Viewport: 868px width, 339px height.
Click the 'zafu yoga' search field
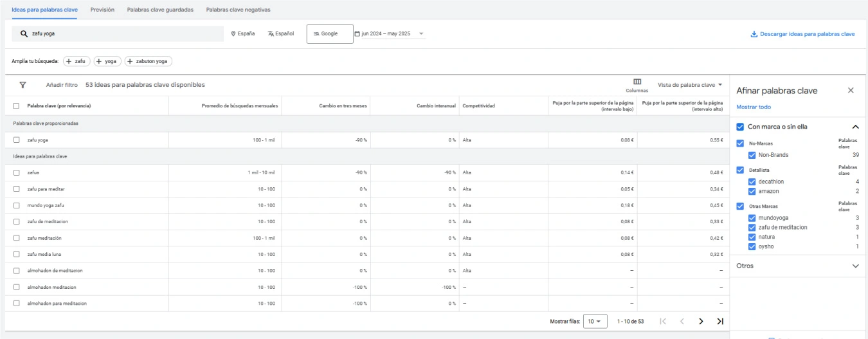(118, 34)
